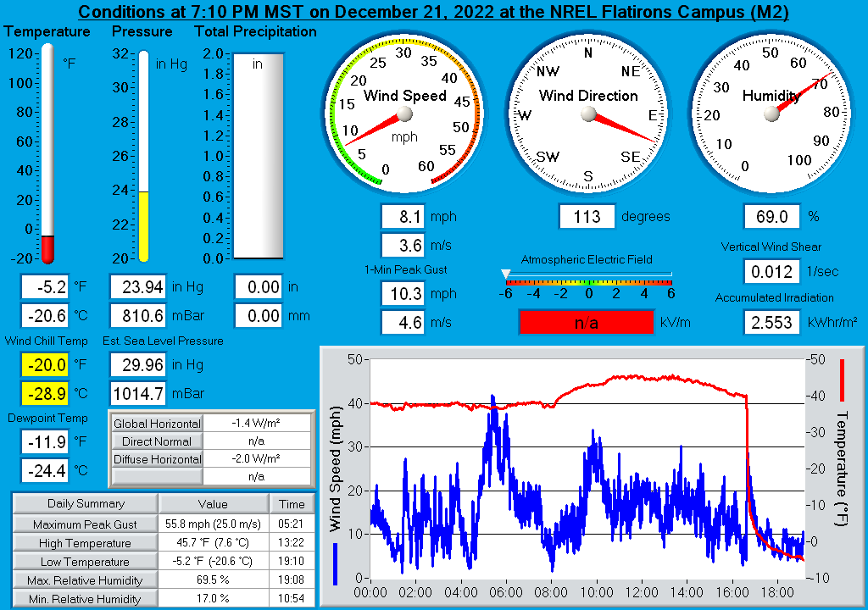Click the 23.94 in Hg pressure value
This screenshot has width=868, height=610.
pyautogui.click(x=138, y=286)
